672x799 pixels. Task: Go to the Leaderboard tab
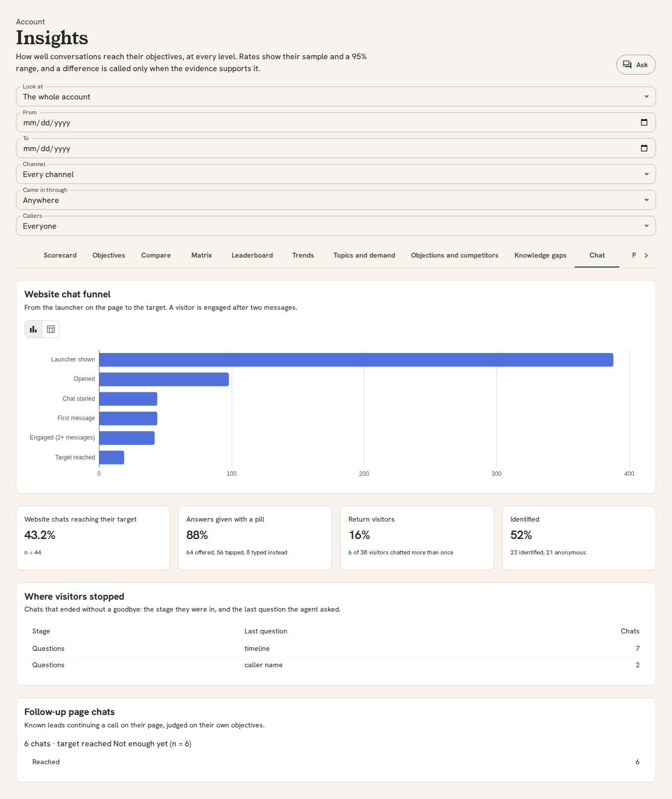[x=252, y=255]
